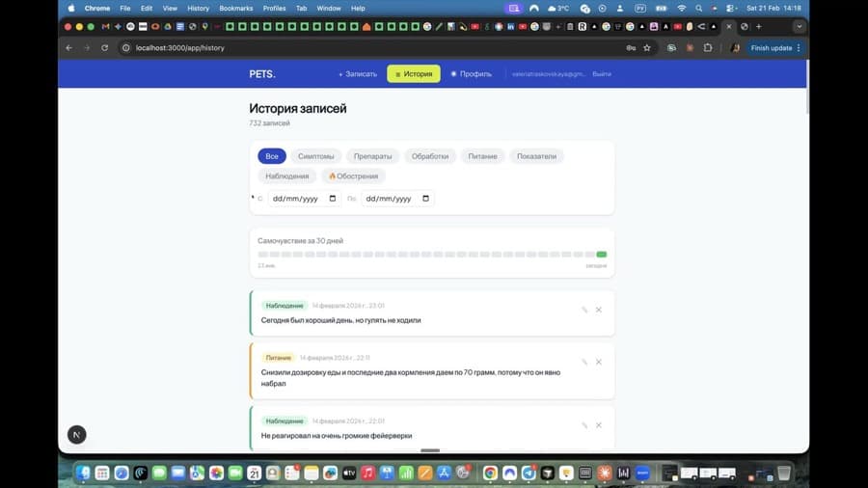Open the Extensions puzzle icon
868x488 pixels.
pyautogui.click(x=708, y=48)
